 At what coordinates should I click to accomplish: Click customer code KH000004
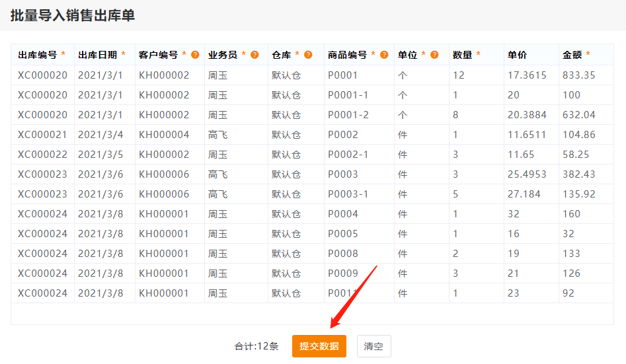(x=164, y=135)
